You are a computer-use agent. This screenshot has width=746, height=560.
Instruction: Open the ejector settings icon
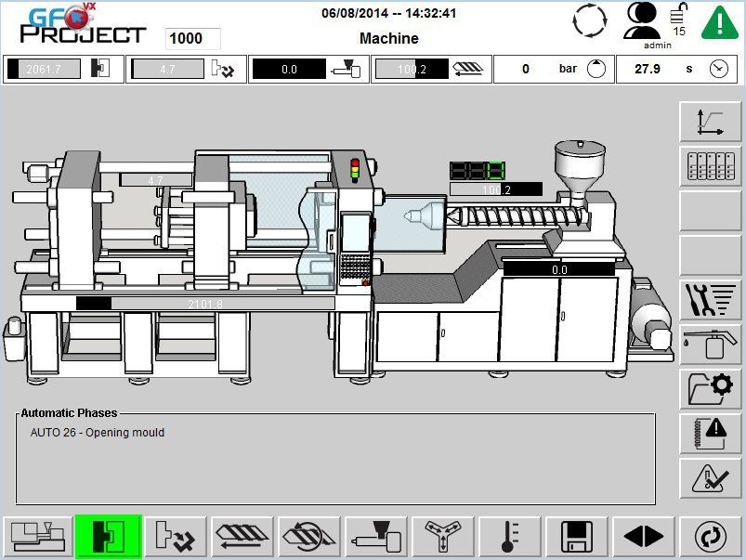176,536
